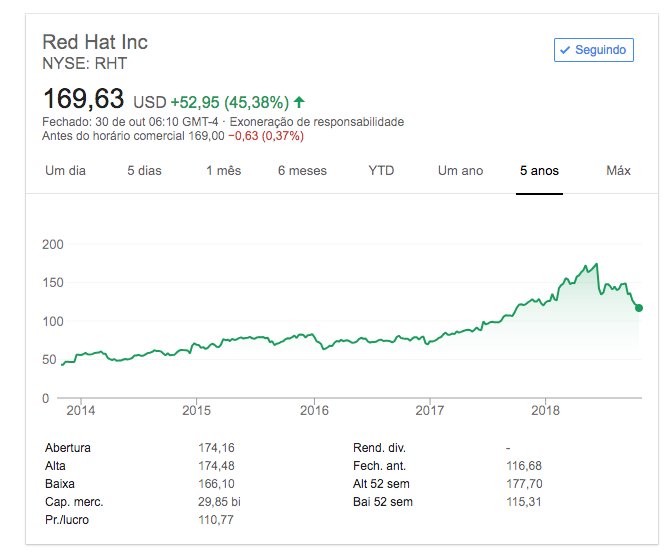672x553 pixels.
Task: Click the Fechado: 30 de out timestamp
Action: click(x=130, y=122)
